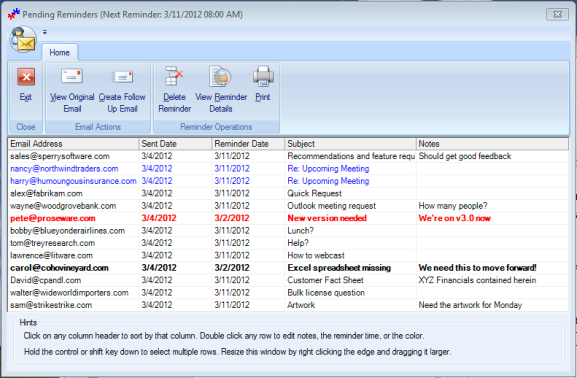The height and width of the screenshot is (378, 577).
Task: Select row David@cpandl.com
Action: click(x=288, y=280)
